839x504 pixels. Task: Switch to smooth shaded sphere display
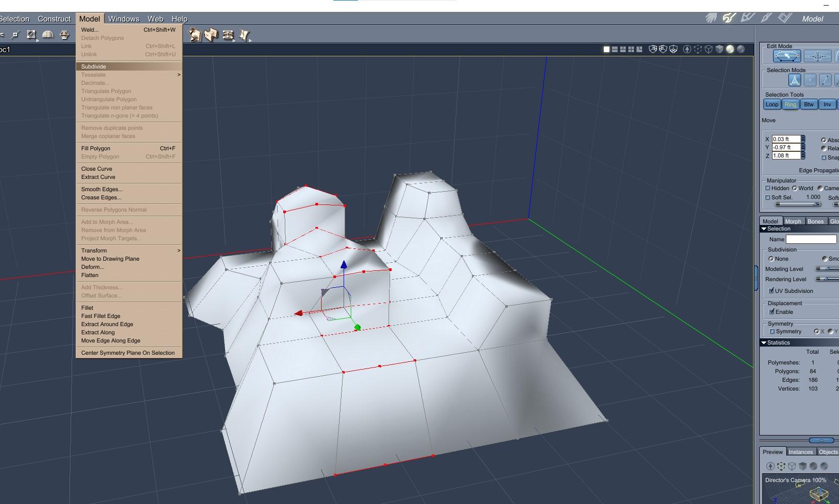[x=730, y=49]
